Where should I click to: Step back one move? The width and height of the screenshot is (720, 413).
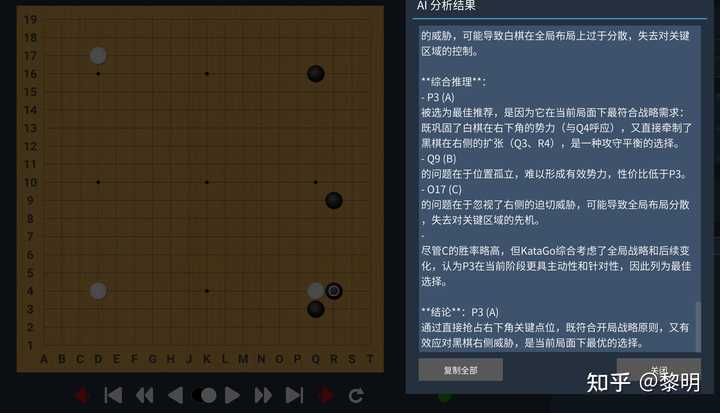[x=175, y=396]
